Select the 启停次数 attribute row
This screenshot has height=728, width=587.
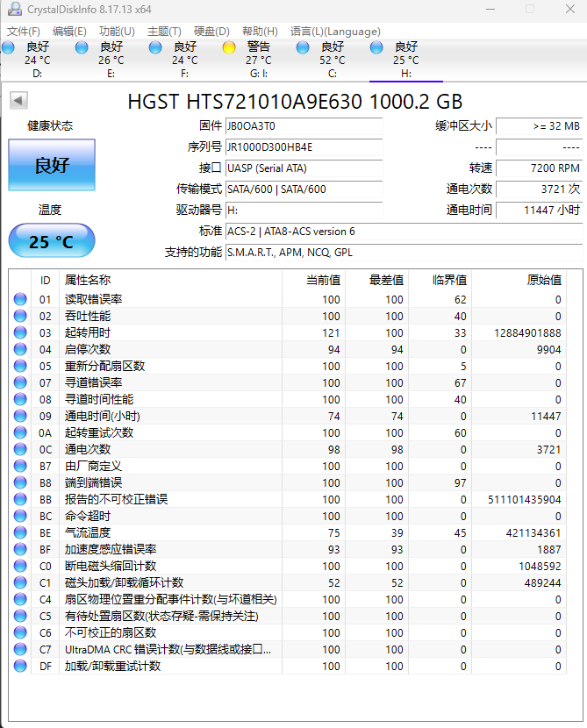288,349
